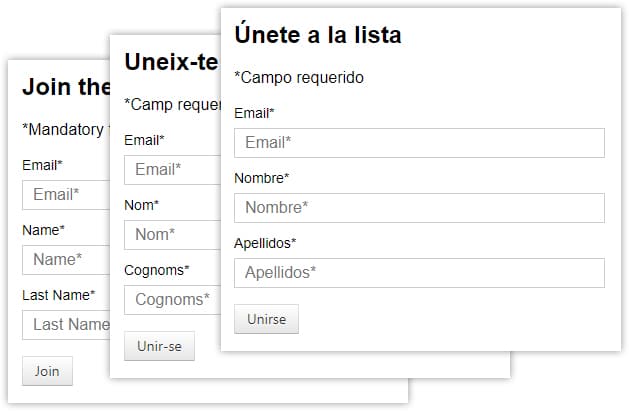Focus the Apellidos input field
The width and height of the screenshot is (629, 411).
pos(419,273)
